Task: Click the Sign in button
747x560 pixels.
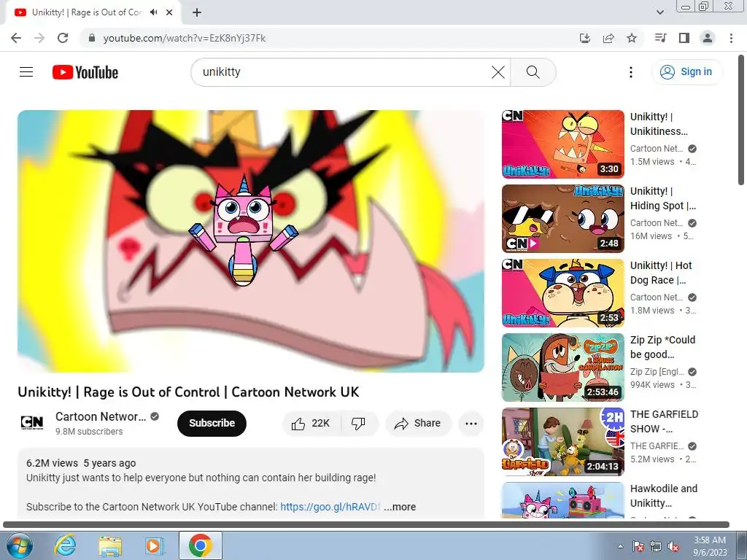Action: (x=687, y=72)
